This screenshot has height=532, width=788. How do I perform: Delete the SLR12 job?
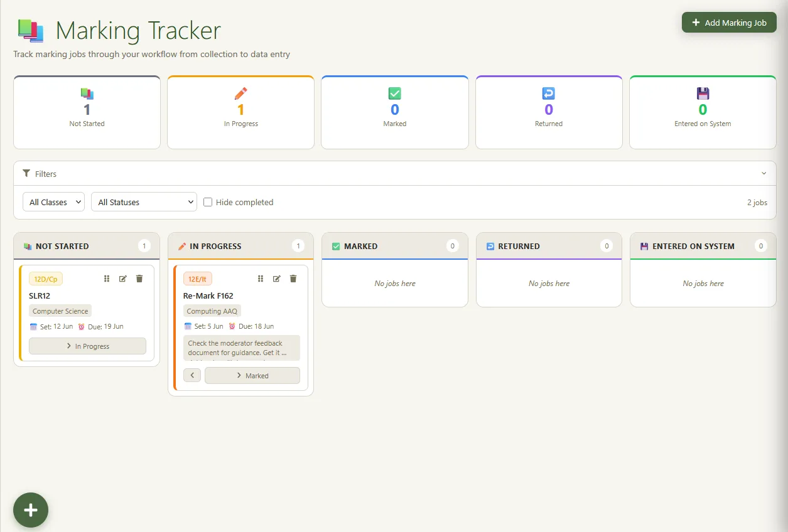pos(139,279)
